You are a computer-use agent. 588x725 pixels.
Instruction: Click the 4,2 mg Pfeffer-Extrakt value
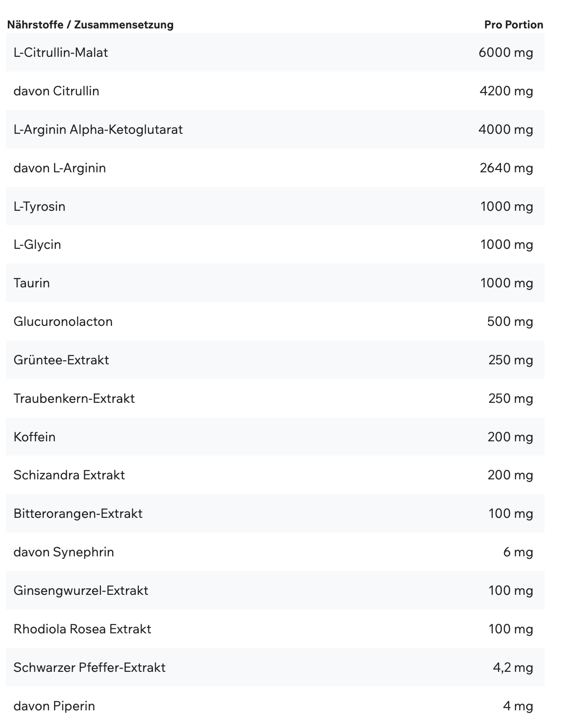(x=513, y=668)
